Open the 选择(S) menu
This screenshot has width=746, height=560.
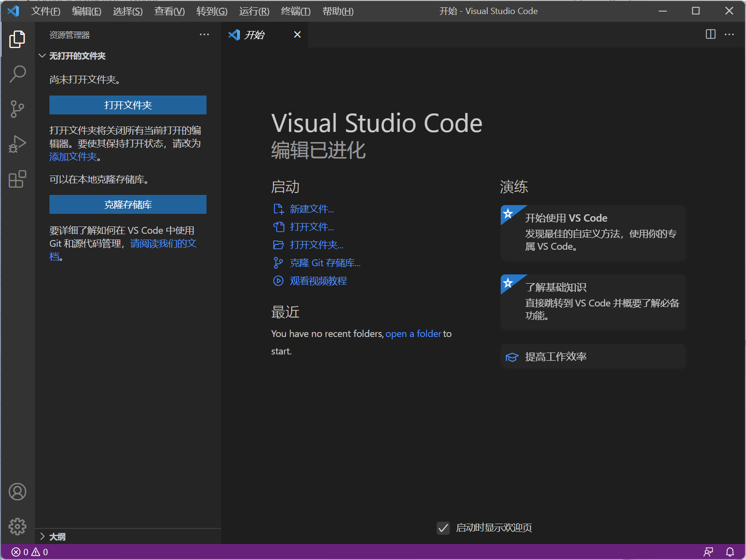coord(127,11)
